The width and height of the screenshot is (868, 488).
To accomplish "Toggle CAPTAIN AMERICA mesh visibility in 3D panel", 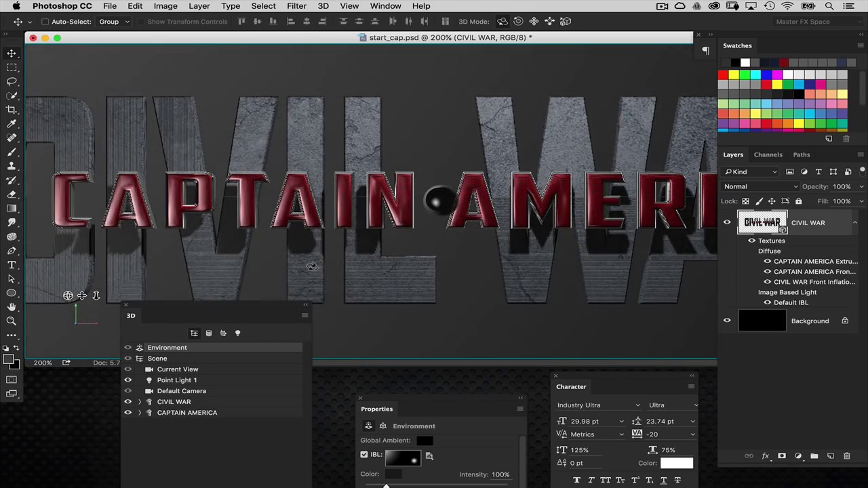I will (x=127, y=413).
